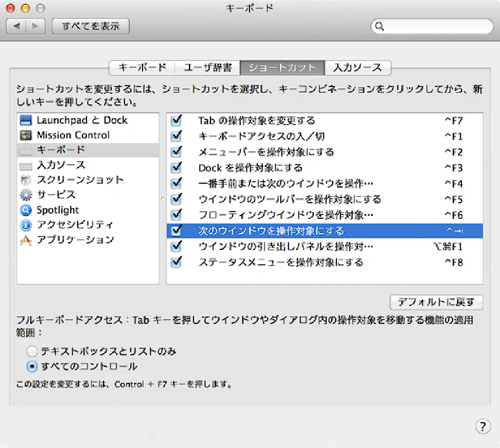Select the Mission Control icon
This screenshot has height=448, width=500.
[x=26, y=135]
